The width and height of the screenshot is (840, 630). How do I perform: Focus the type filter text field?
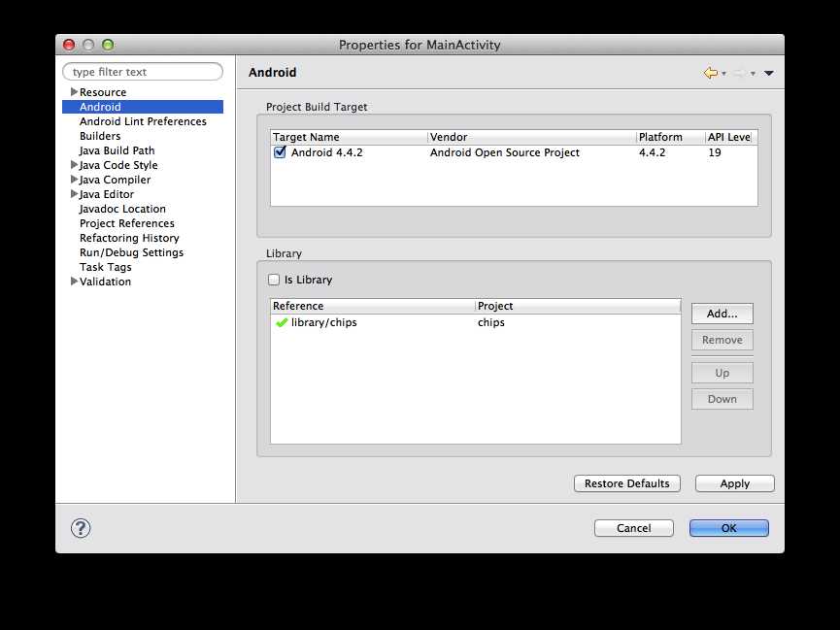143,72
